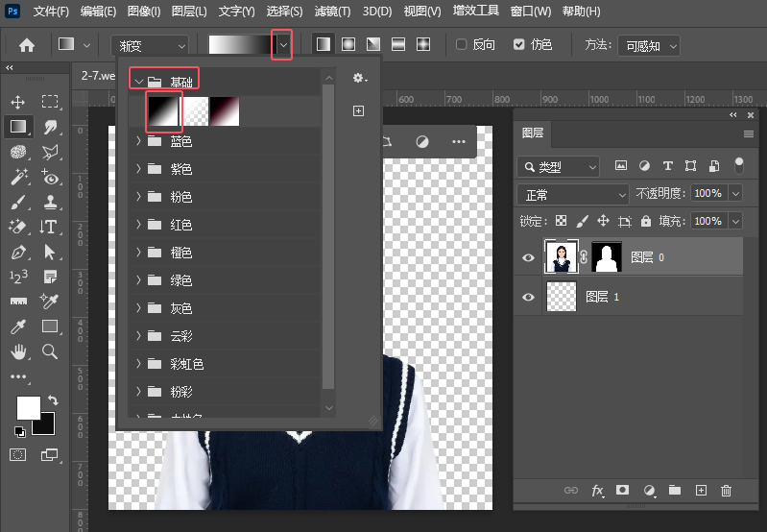Delete layer with trash icon
Image resolution: width=767 pixels, height=532 pixels.
(x=726, y=490)
